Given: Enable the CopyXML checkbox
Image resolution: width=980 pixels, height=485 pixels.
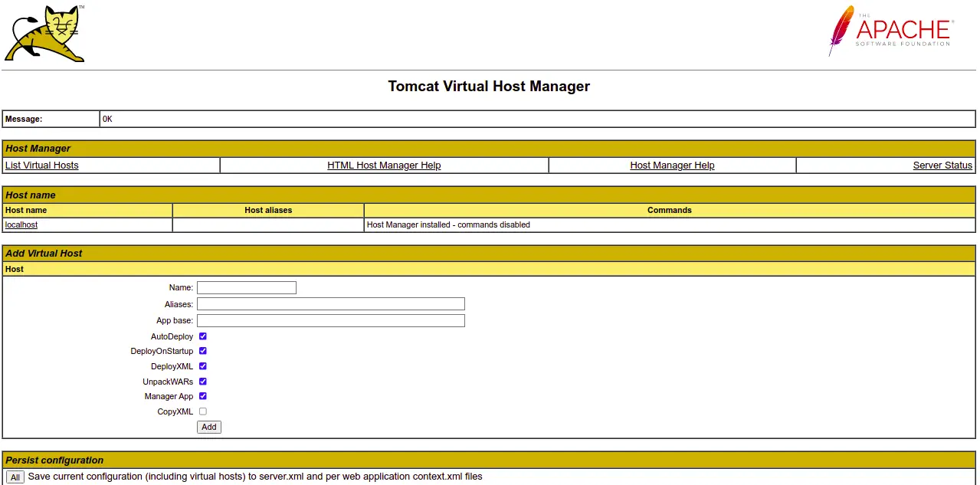Looking at the screenshot, I should [x=203, y=411].
